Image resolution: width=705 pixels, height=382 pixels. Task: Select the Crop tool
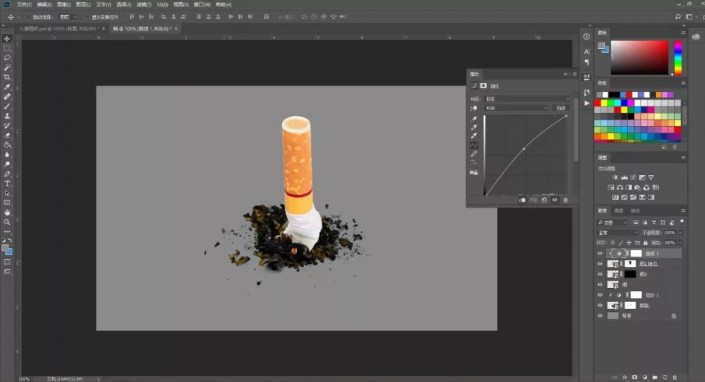click(x=7, y=77)
